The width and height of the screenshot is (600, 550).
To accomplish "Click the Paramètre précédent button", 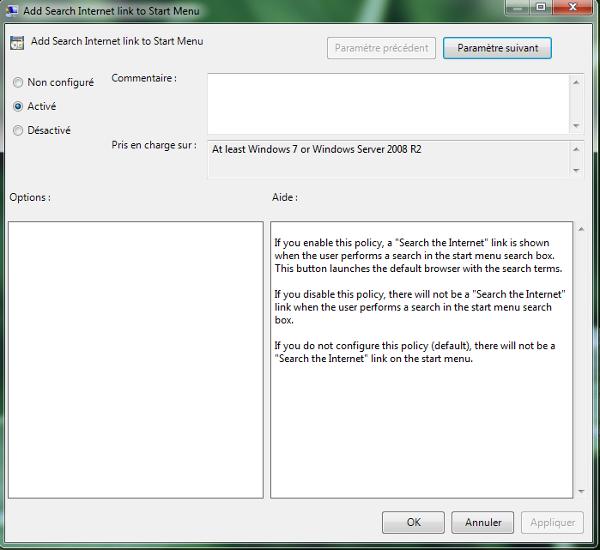I will [x=381, y=48].
